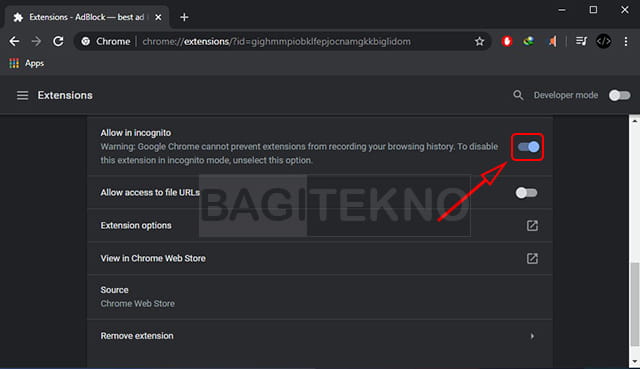Viewport: 640px width, 369px height.
Task: Close the Extensions - AdBlock tab
Action: click(158, 17)
